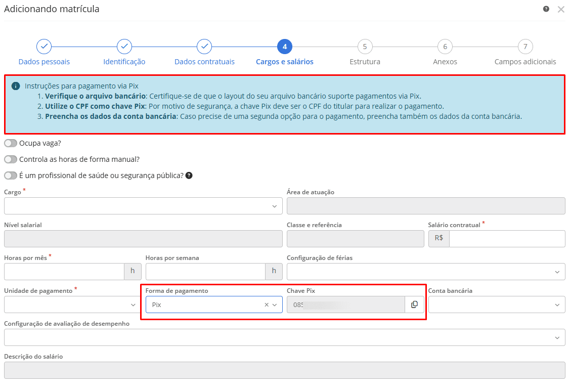Screen dimensions: 569x392
Task: Click the Salário contratual input field
Action: coord(506,239)
